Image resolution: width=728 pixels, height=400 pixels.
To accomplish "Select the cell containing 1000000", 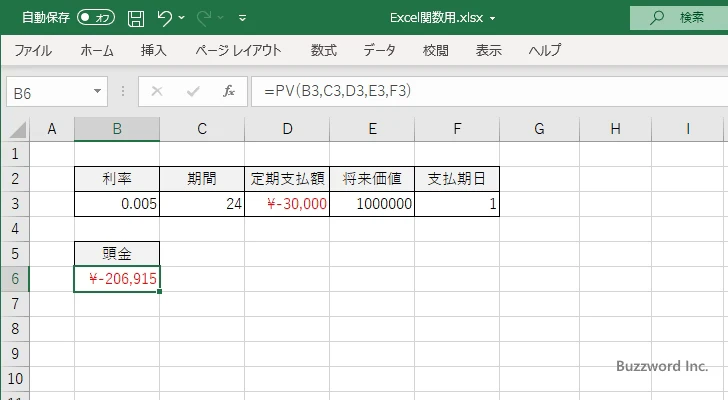I will 372,204.
